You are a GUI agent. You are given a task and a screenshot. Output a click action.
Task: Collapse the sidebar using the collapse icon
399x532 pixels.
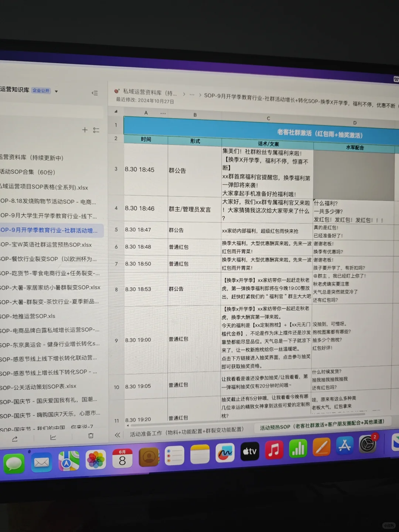click(95, 93)
